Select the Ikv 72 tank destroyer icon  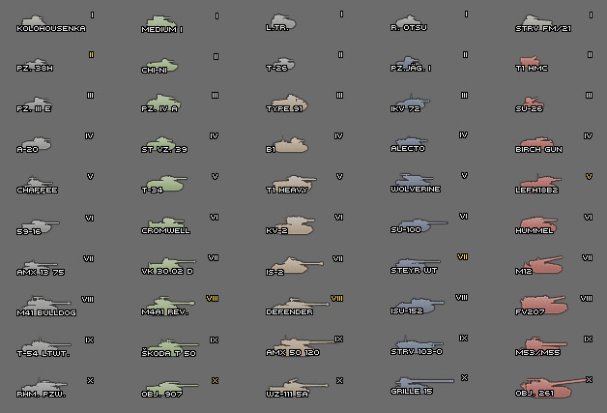pos(413,102)
